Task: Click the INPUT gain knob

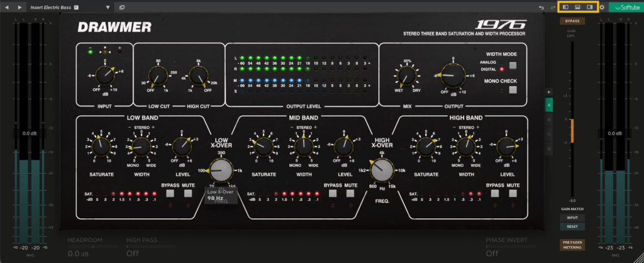Action: tap(104, 76)
